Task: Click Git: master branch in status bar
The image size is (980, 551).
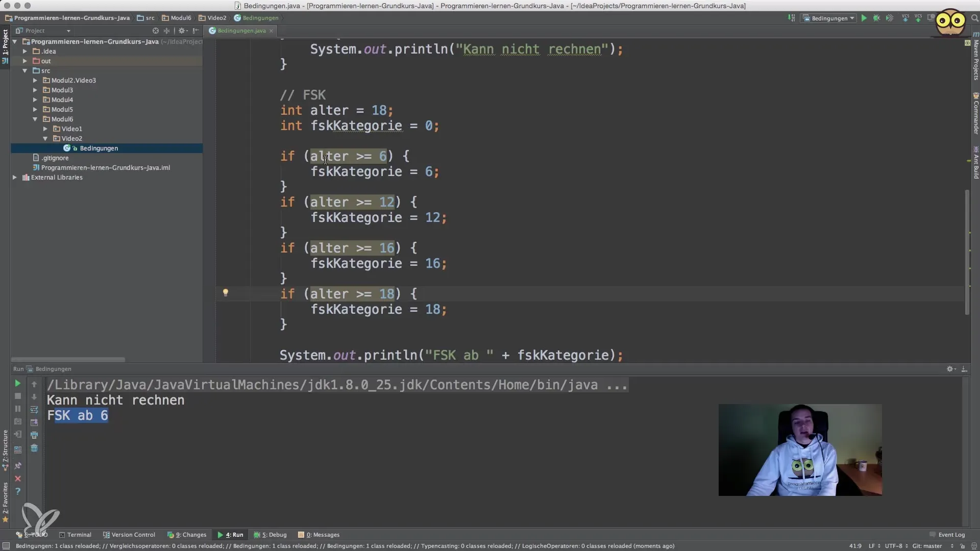Action: [x=928, y=546]
